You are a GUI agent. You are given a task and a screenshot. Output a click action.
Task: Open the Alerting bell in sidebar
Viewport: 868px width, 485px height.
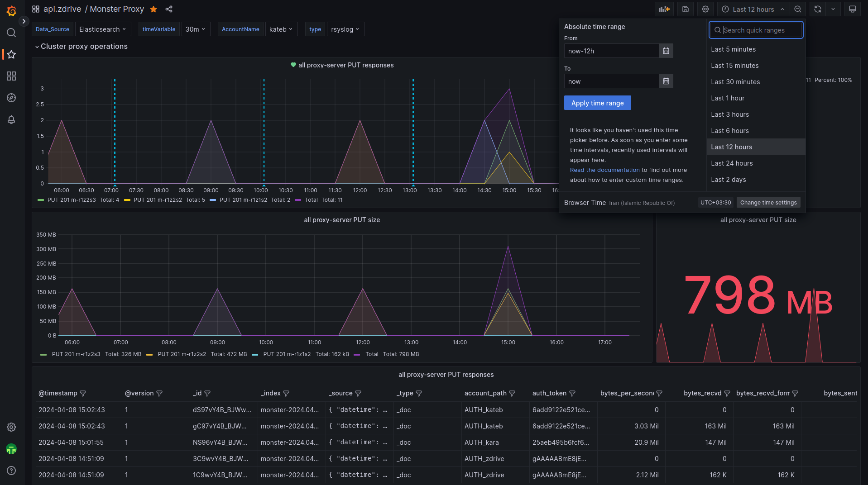coord(11,119)
